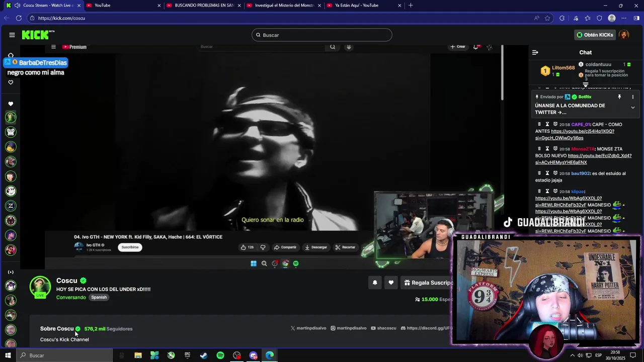Open Epic Games Launcher from taskbar
Image resolution: width=644 pixels, height=362 pixels.
pos(187,355)
